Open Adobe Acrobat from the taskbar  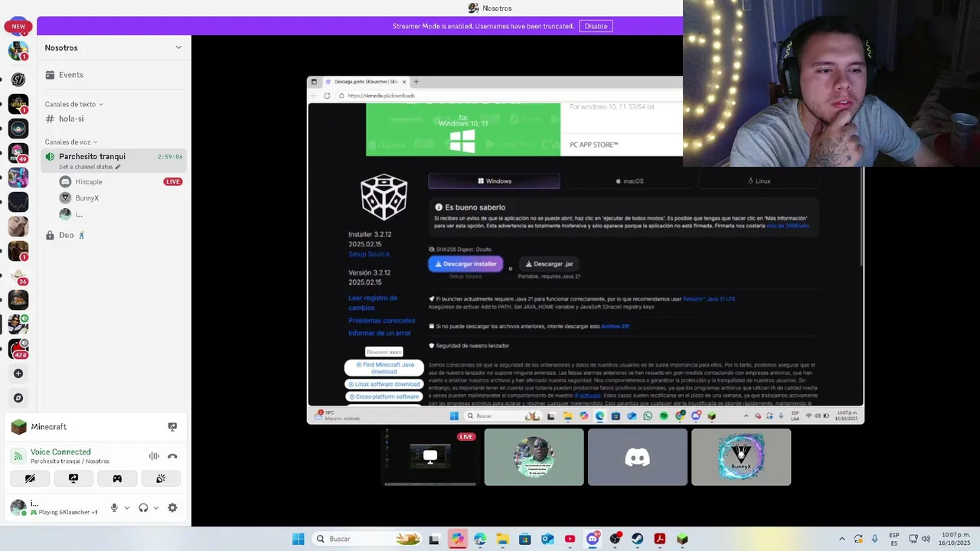click(x=659, y=539)
